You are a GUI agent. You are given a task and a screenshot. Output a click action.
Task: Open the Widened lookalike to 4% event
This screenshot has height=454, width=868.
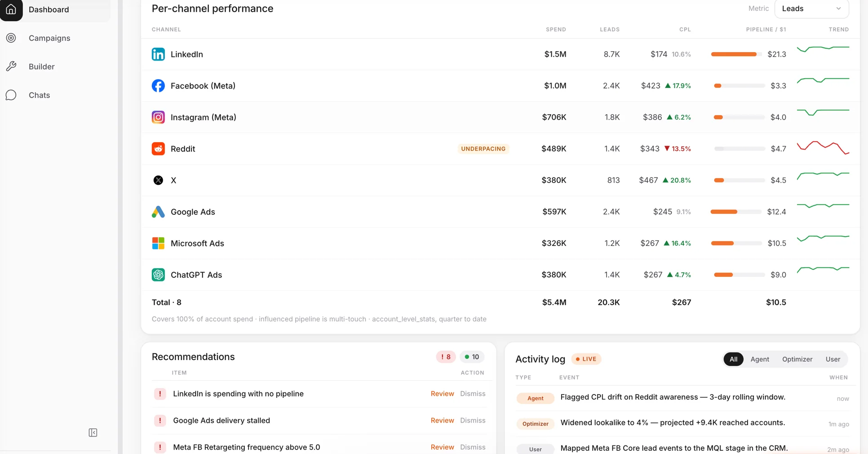(x=673, y=423)
